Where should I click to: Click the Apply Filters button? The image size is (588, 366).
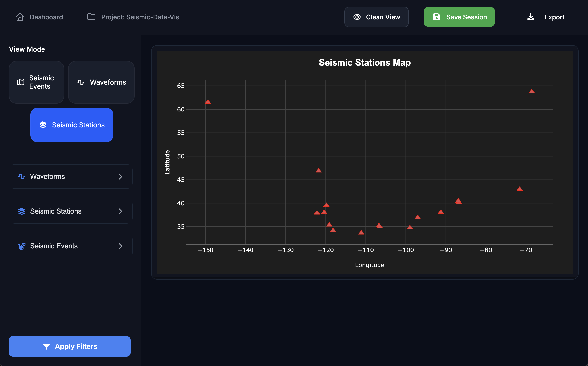[70, 346]
